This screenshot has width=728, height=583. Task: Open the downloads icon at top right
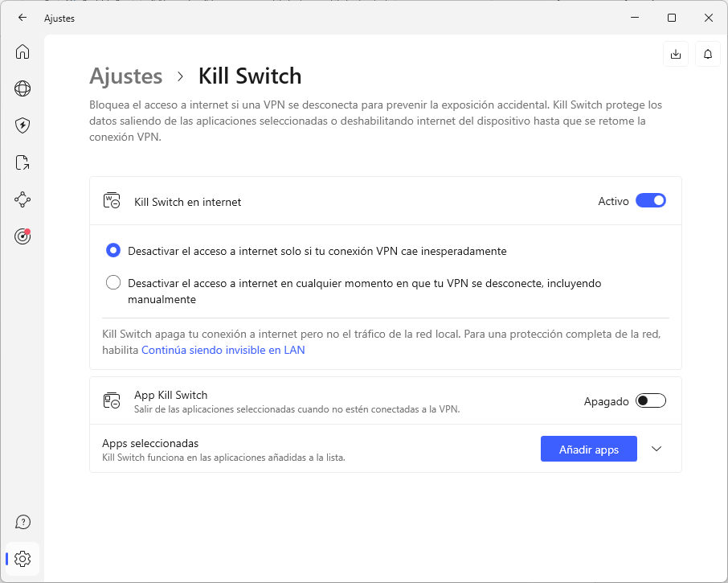pos(676,54)
